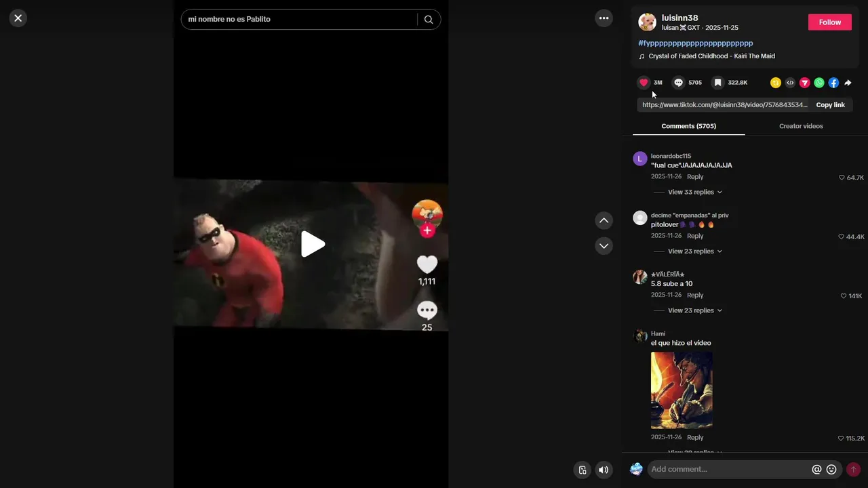The image size is (868, 488).
Task: Open VALERIA's avatar
Action: (640, 277)
